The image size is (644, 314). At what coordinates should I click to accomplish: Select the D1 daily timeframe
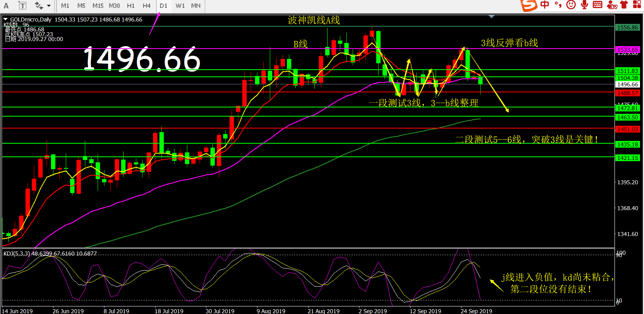click(x=163, y=6)
